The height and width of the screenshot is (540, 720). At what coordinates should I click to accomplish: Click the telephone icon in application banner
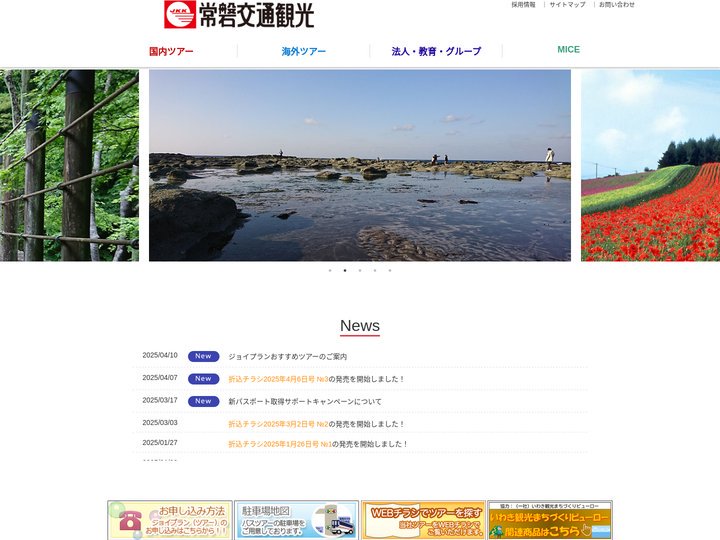coord(130,521)
